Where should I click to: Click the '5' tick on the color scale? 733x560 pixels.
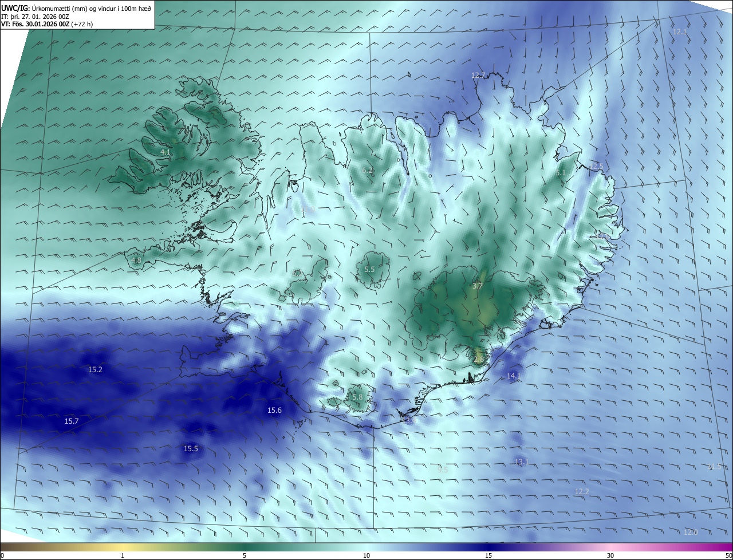245,555
